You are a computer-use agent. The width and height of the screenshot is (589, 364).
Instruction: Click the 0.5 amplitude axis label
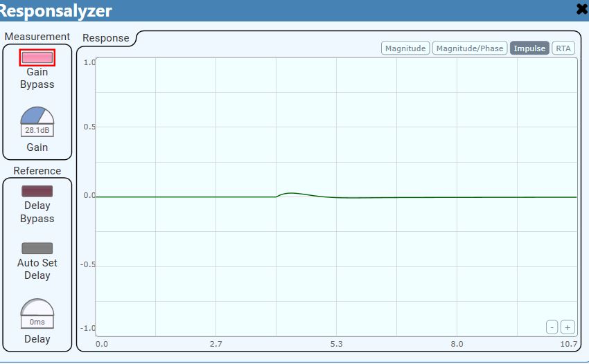point(89,127)
